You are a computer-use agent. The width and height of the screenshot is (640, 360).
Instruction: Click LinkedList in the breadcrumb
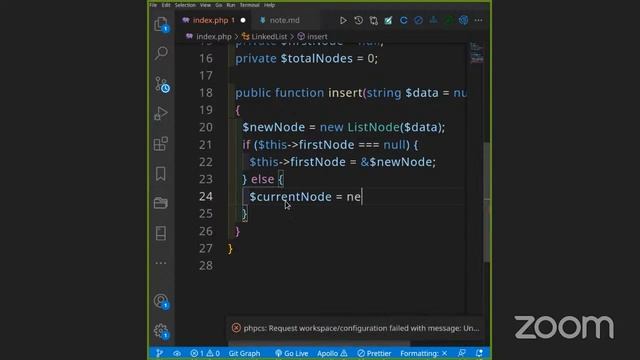[x=269, y=36]
